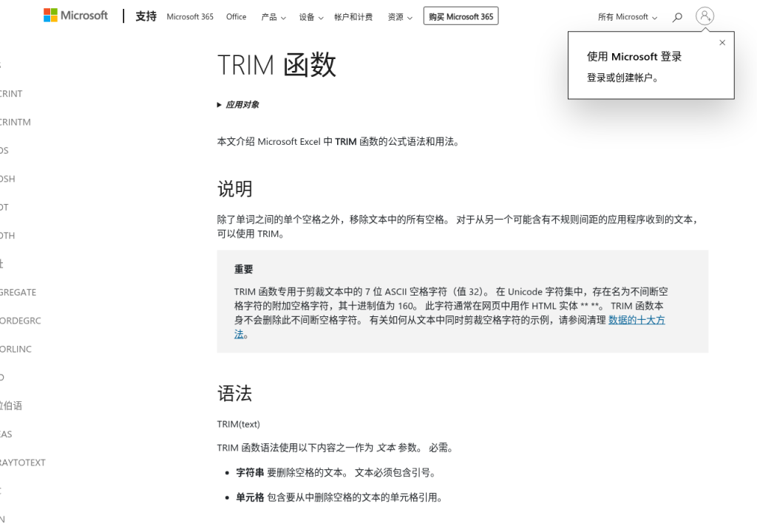This screenshot has width=757, height=532.
Task: Open the ORLINC sidebar item
Action: pyautogui.click(x=16, y=349)
